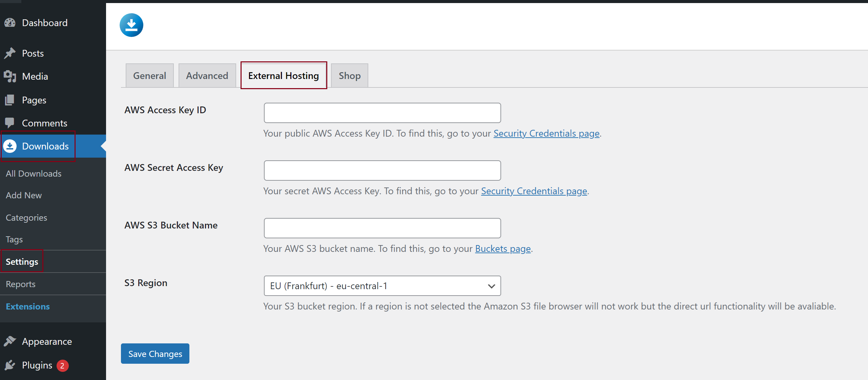Open the Posts menu
This screenshot has height=380, width=868.
[x=33, y=53]
